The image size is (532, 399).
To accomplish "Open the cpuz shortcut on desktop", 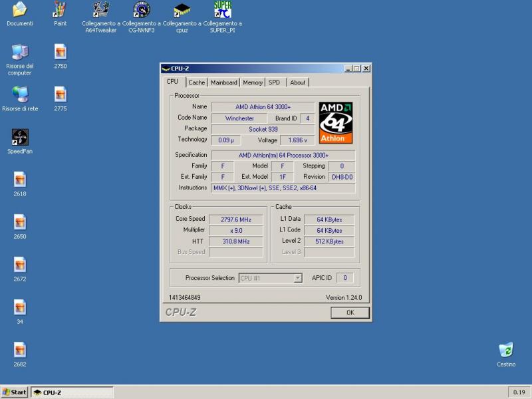I will coord(182,10).
